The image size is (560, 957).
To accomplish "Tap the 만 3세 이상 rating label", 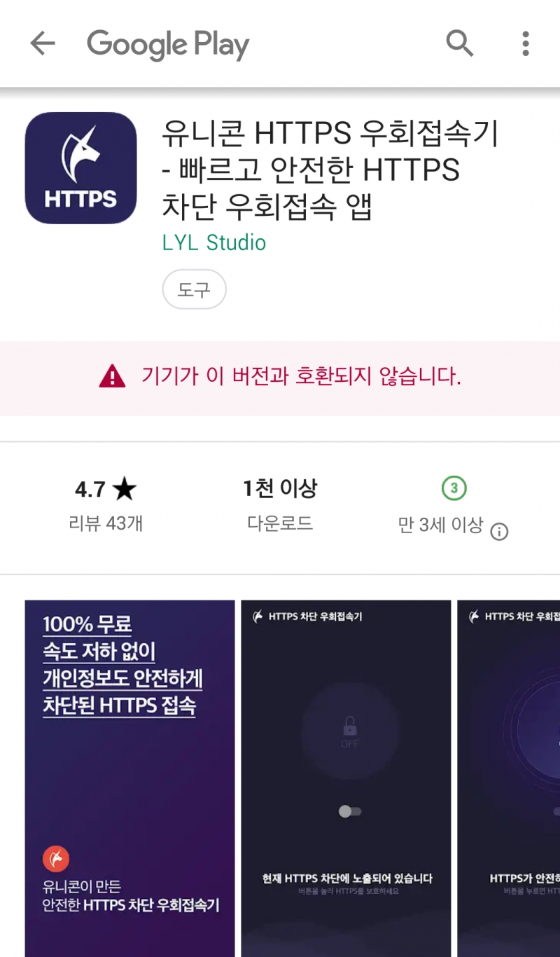I will pos(440,525).
